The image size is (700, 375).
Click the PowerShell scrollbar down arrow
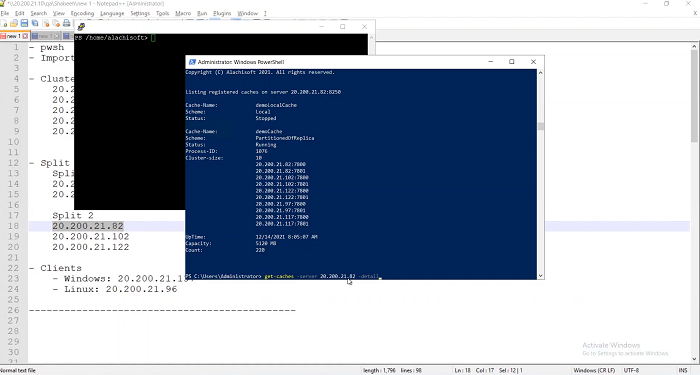[x=541, y=276]
